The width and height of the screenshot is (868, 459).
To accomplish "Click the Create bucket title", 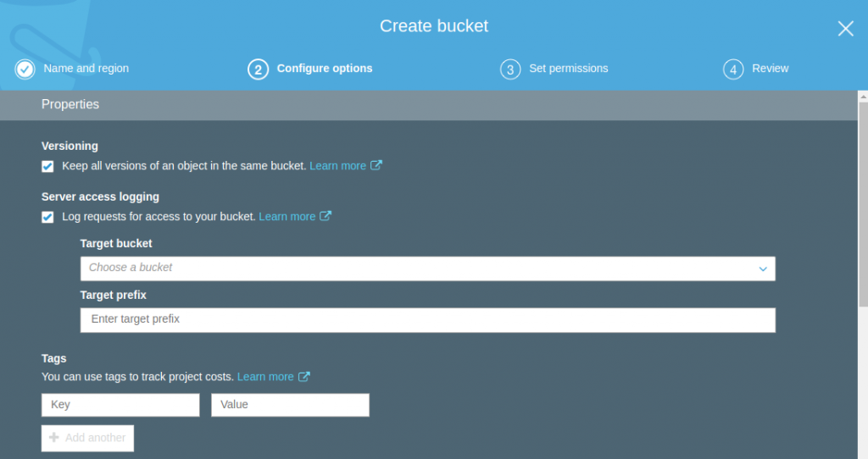I will [434, 26].
